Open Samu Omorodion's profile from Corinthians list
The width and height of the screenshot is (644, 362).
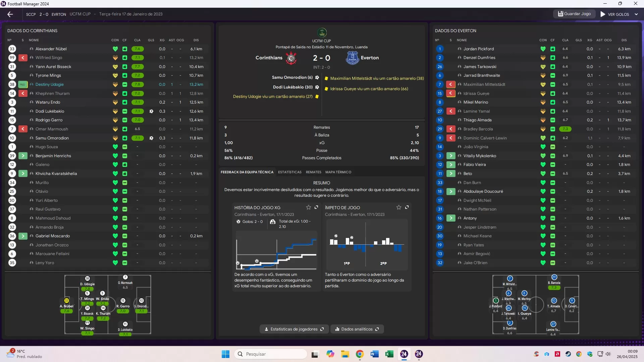52,138
